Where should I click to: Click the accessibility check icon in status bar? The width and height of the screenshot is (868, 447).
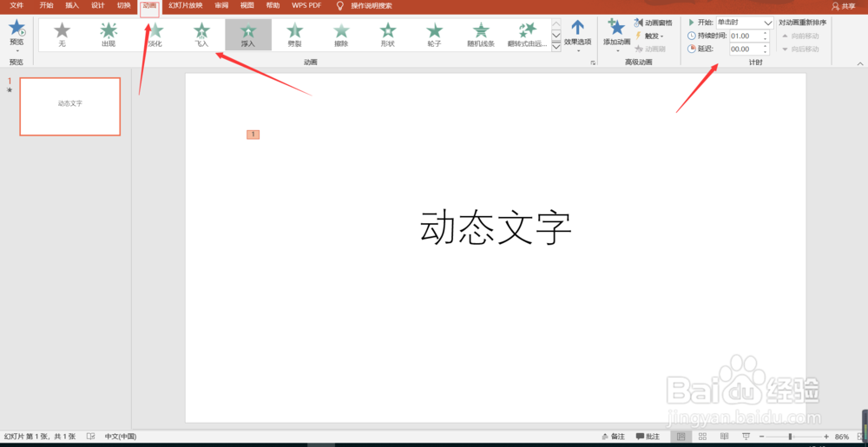pos(91,437)
